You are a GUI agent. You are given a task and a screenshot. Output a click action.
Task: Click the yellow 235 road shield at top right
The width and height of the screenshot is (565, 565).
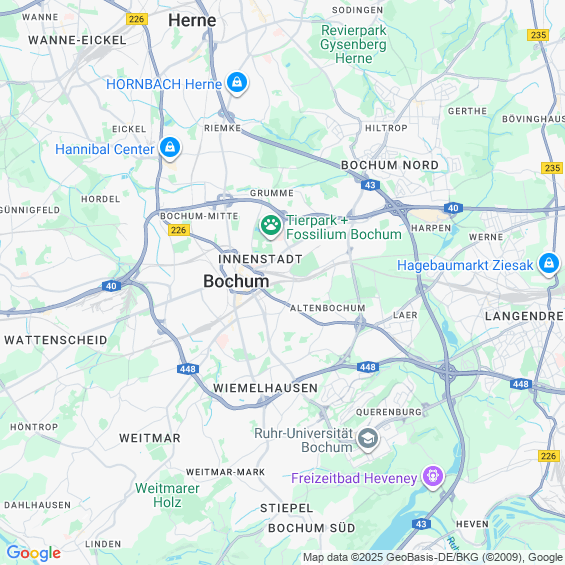click(x=538, y=35)
